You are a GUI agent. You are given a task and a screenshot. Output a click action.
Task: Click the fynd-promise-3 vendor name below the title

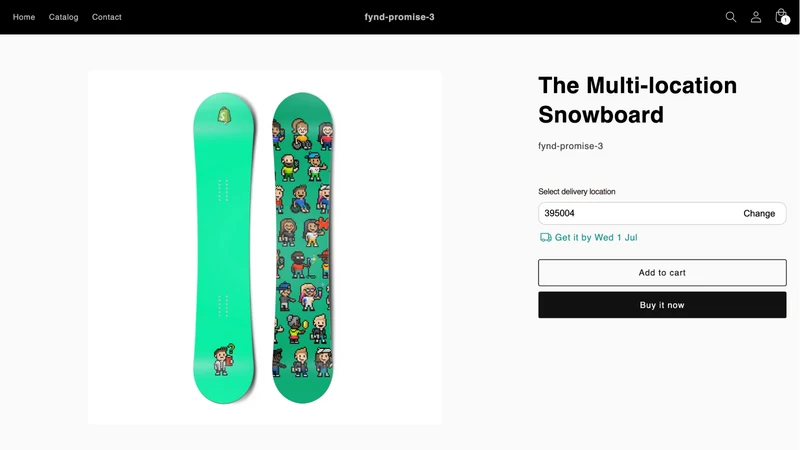tap(570, 146)
